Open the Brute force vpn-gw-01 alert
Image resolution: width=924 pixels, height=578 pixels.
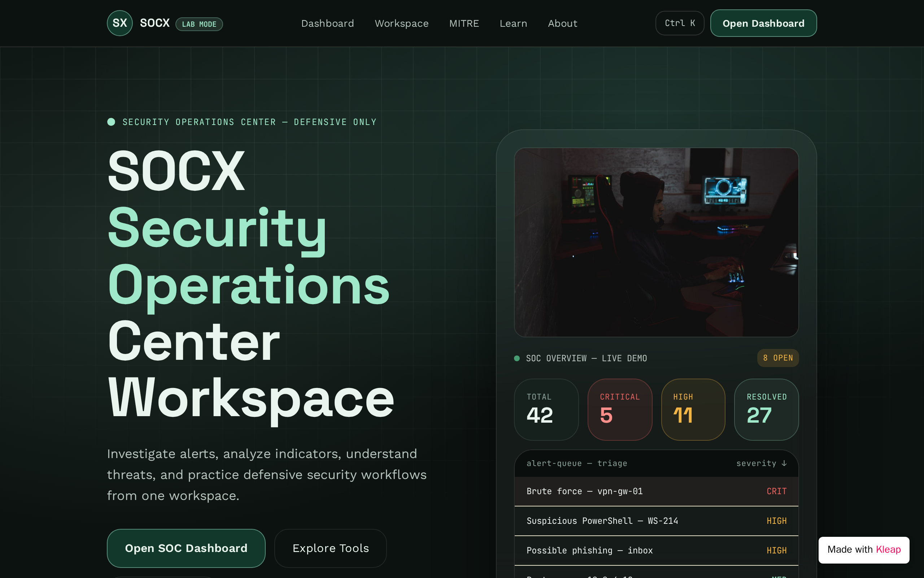(x=656, y=491)
